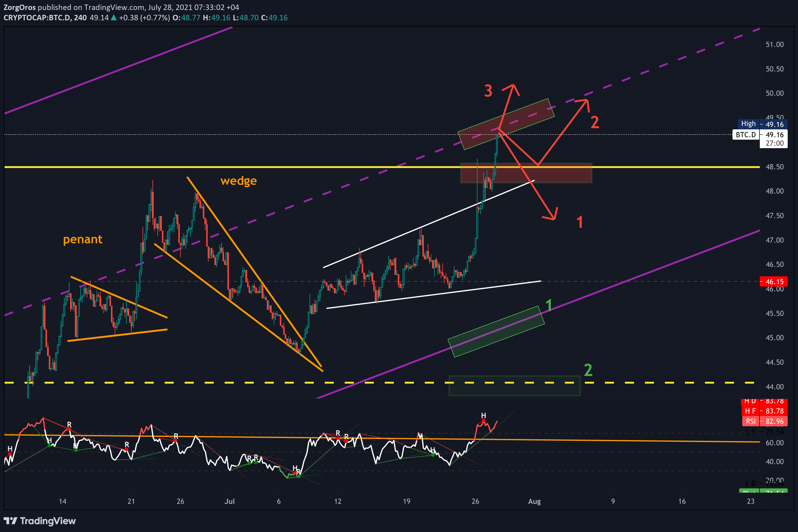
Task: Click the 45.00 price axis label
Action: (775, 338)
